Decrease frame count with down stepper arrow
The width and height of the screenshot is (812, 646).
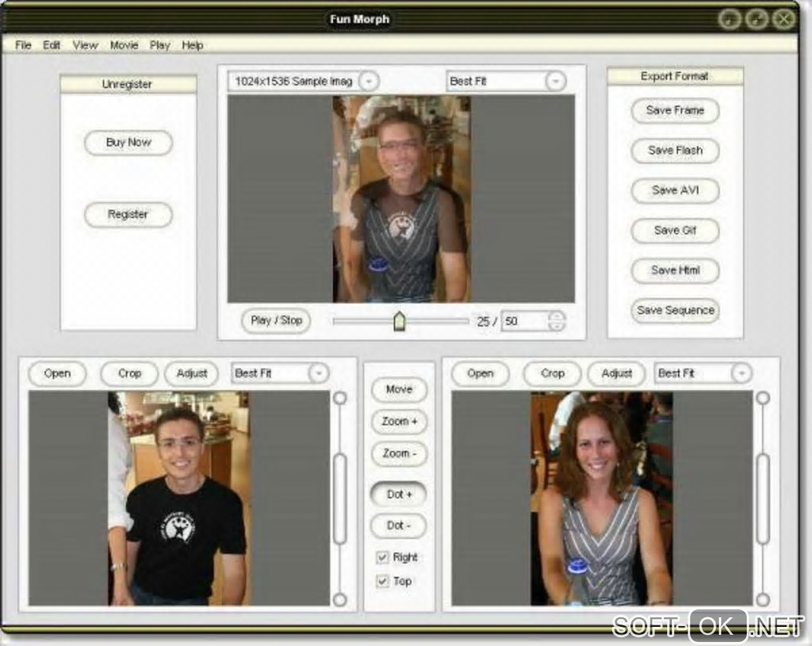pyautogui.click(x=556, y=327)
